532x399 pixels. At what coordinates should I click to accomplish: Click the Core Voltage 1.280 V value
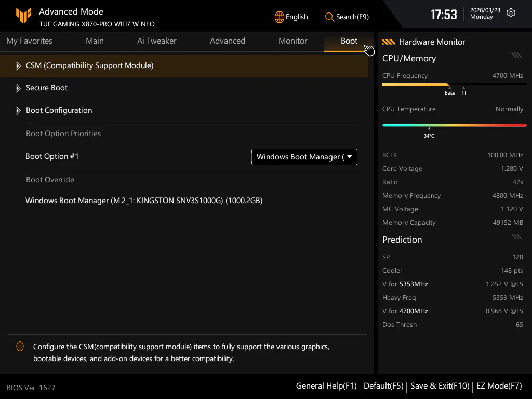point(512,169)
